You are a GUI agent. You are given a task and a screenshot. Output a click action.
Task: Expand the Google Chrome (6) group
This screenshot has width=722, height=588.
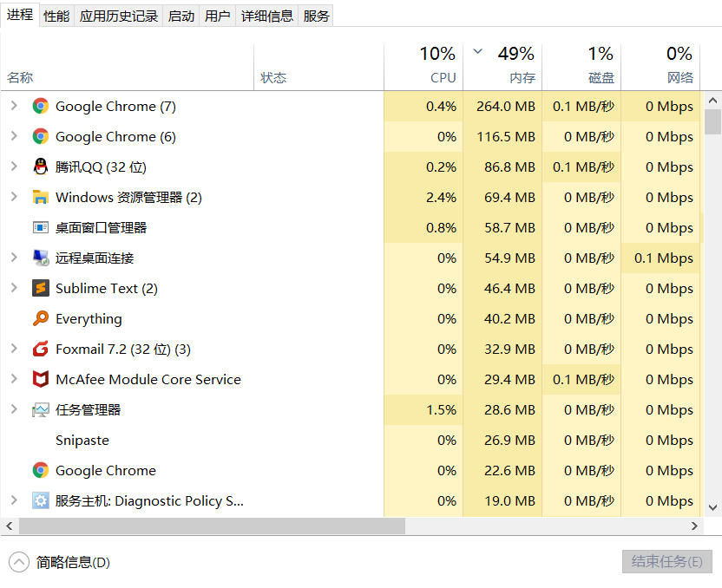pos(14,136)
